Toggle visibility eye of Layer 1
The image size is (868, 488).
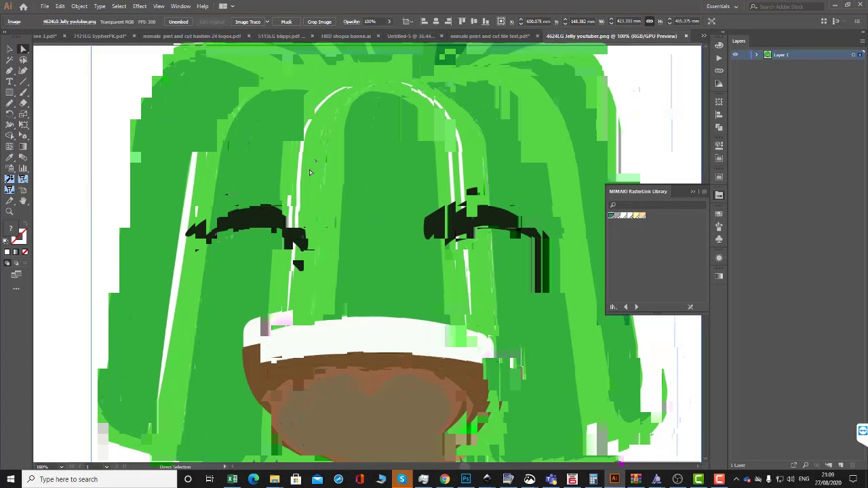tap(735, 55)
